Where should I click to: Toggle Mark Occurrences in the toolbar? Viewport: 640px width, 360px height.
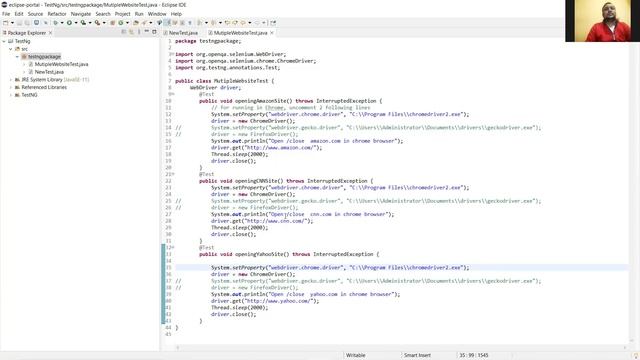[167, 23]
